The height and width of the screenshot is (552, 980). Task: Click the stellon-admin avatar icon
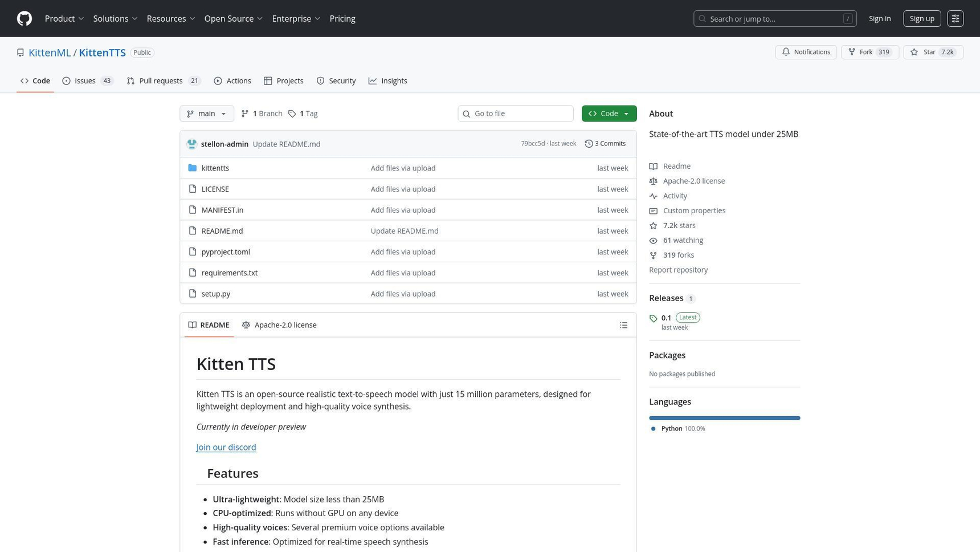pos(192,144)
